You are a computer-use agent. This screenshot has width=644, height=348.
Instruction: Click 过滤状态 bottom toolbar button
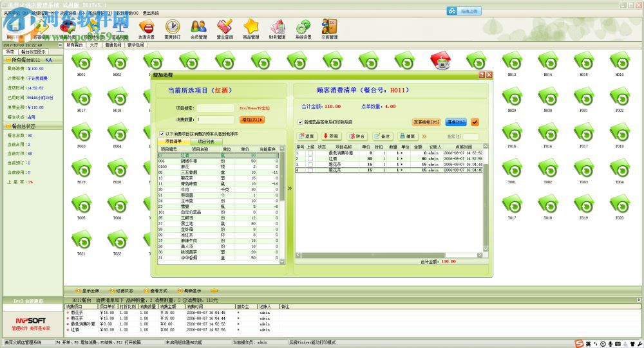(122, 291)
